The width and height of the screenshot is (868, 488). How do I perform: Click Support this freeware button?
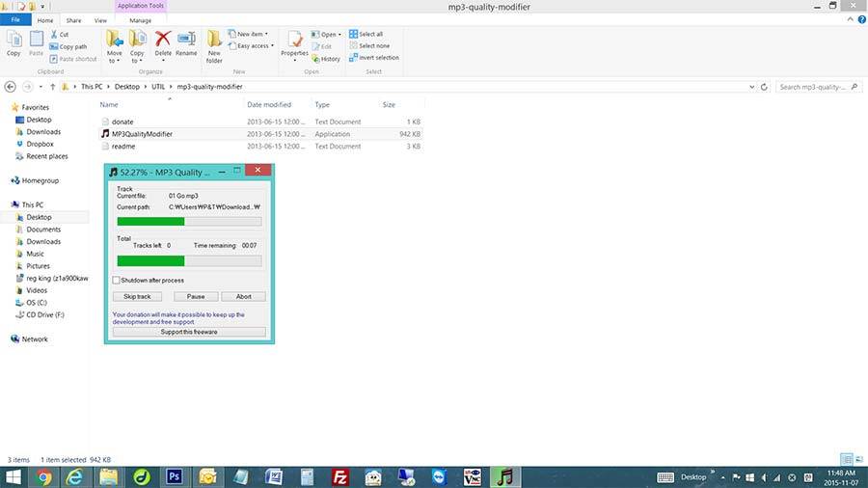pyautogui.click(x=189, y=332)
